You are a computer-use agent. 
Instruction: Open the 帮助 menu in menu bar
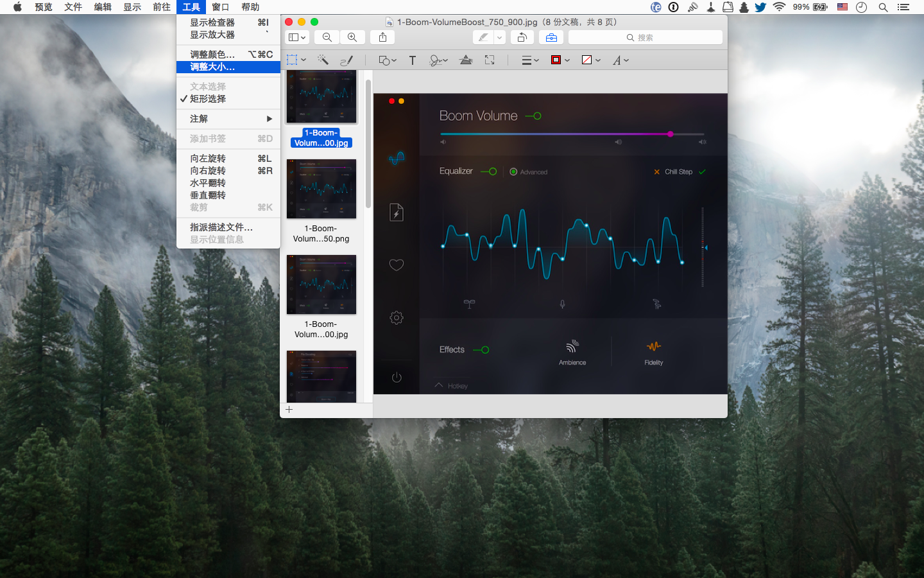pos(250,7)
